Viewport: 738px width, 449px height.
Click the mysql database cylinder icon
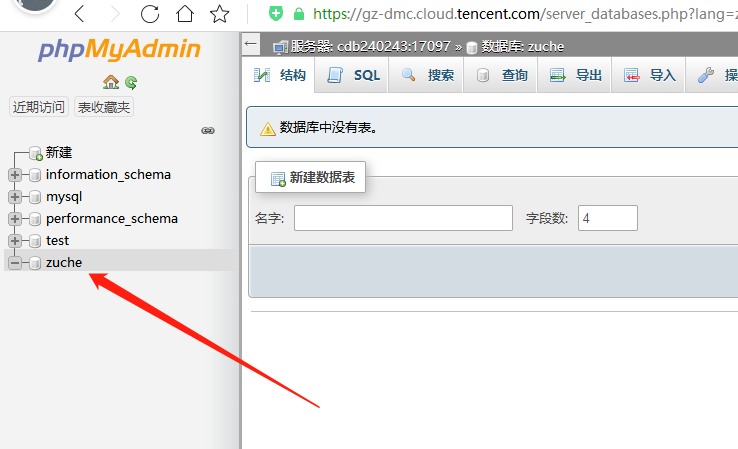point(35,197)
